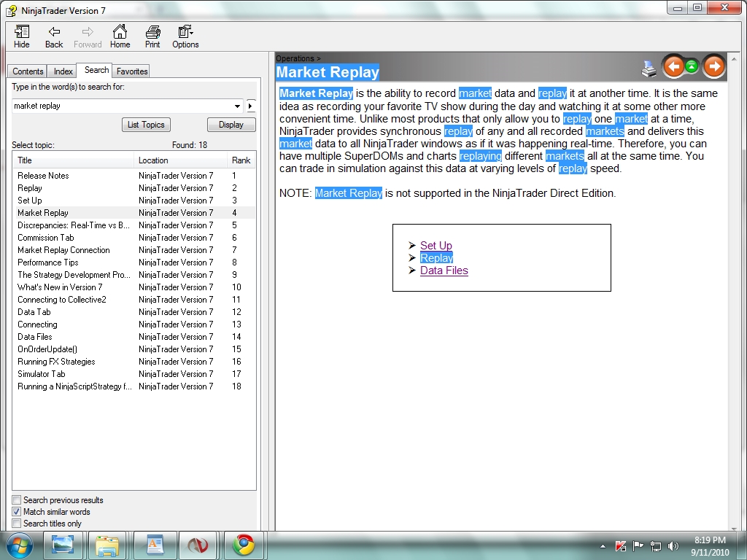Open the Options toolbar menu
This screenshot has height=560, width=747.
pos(185,36)
